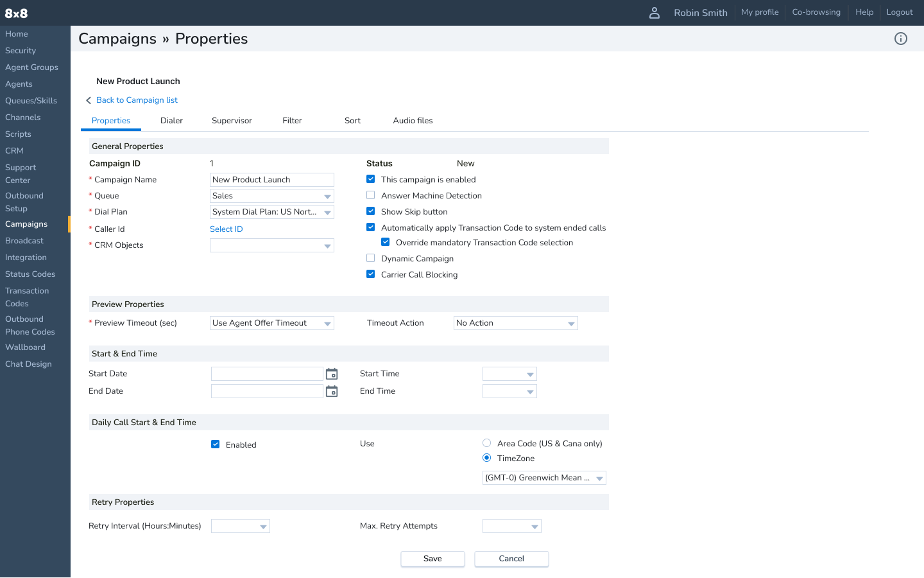924x578 pixels.
Task: Toggle Automatically apply Transaction Code checkbox
Action: click(371, 227)
